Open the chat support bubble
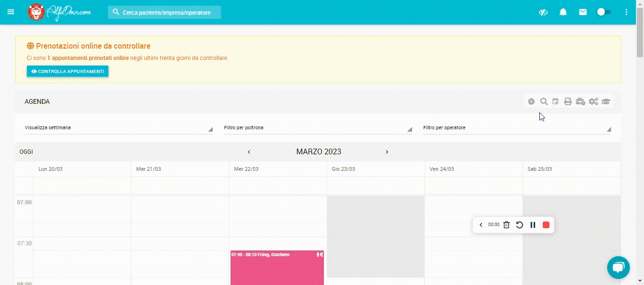 (x=619, y=268)
